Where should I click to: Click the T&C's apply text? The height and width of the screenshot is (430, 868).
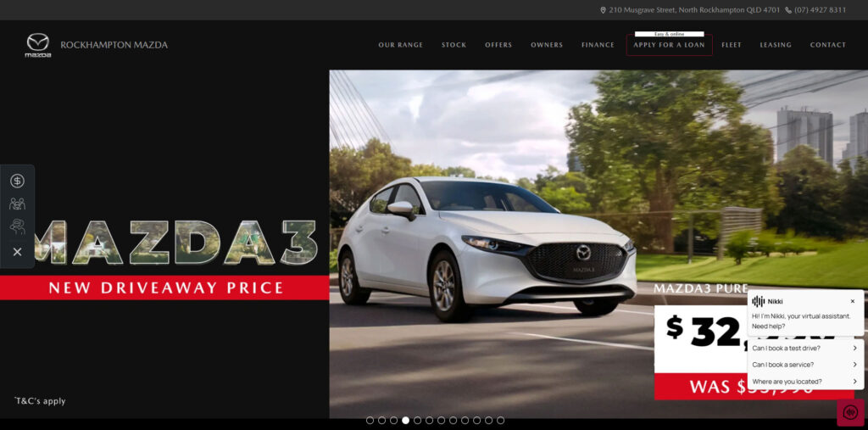coord(40,401)
